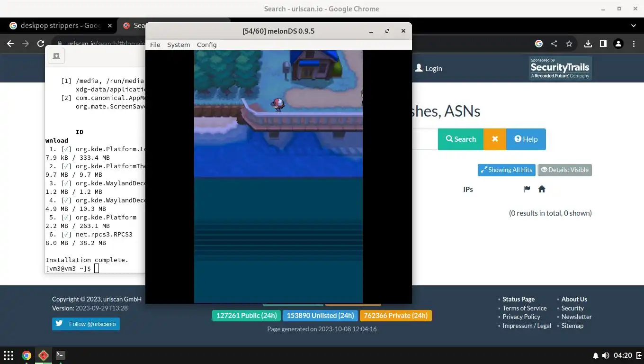This screenshot has width=644, height=364.
Task: Reload the urlscan.io page
Action: [41, 44]
